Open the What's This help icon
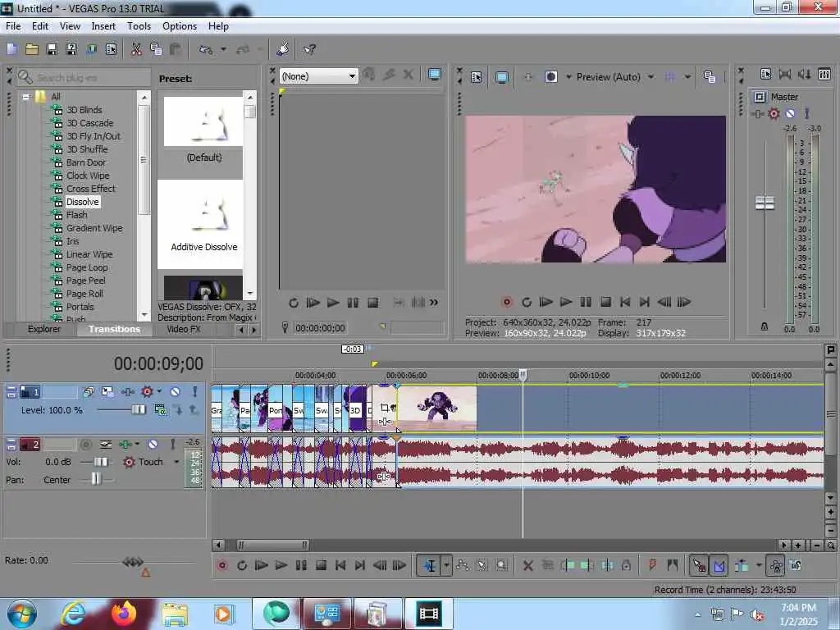Image resolution: width=840 pixels, height=630 pixels. point(309,50)
